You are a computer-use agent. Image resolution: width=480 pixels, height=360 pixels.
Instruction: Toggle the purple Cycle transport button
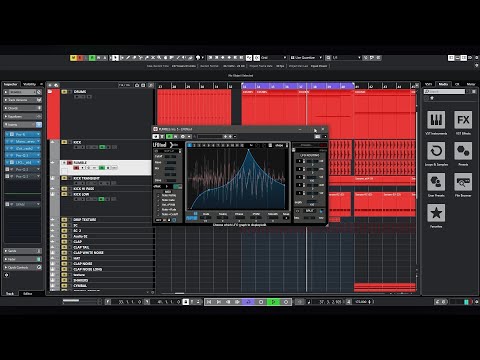tap(248, 302)
